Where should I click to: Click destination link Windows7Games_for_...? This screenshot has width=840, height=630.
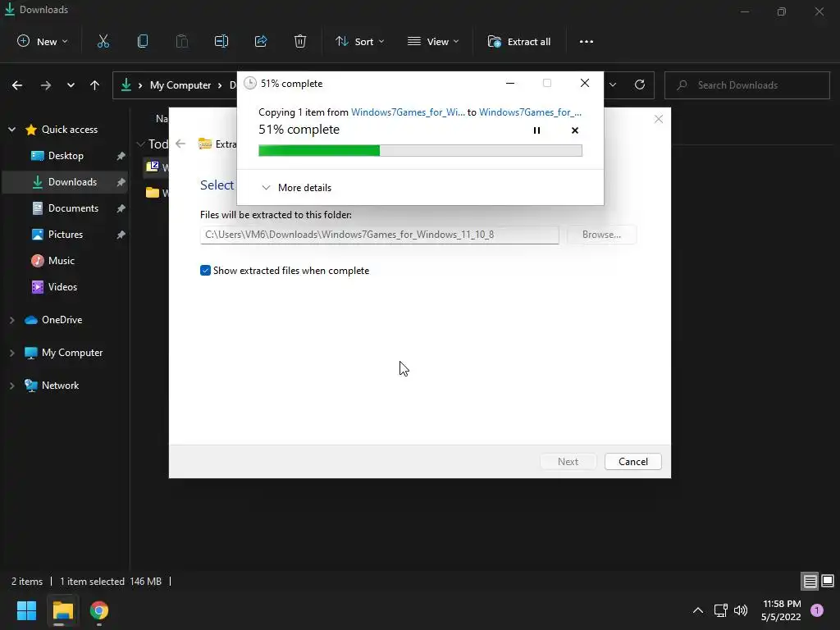(530, 112)
